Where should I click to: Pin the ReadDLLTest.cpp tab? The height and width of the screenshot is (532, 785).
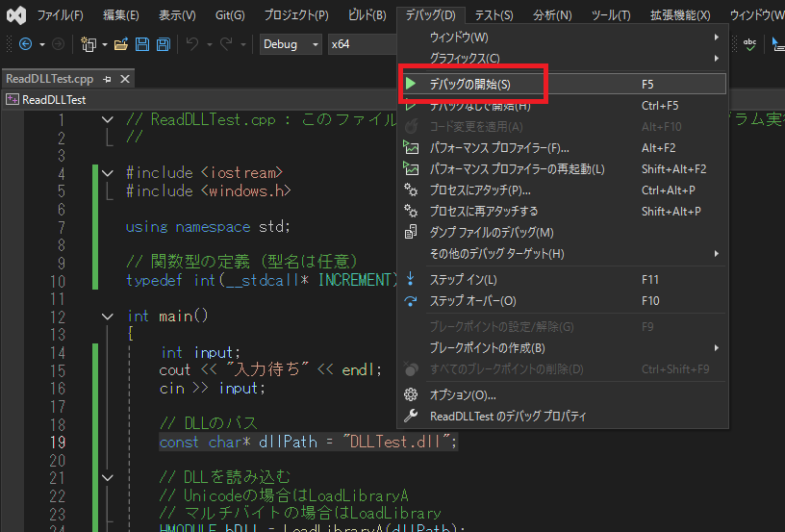coord(108,79)
